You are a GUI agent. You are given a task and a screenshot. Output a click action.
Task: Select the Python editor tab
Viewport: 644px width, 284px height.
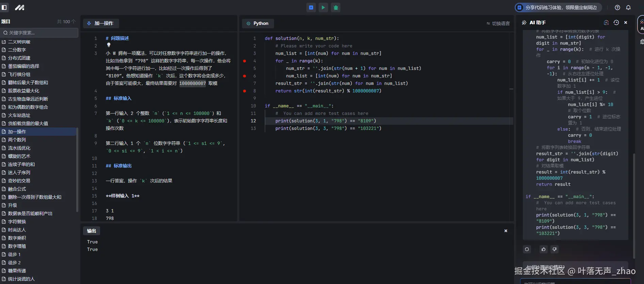click(x=258, y=24)
